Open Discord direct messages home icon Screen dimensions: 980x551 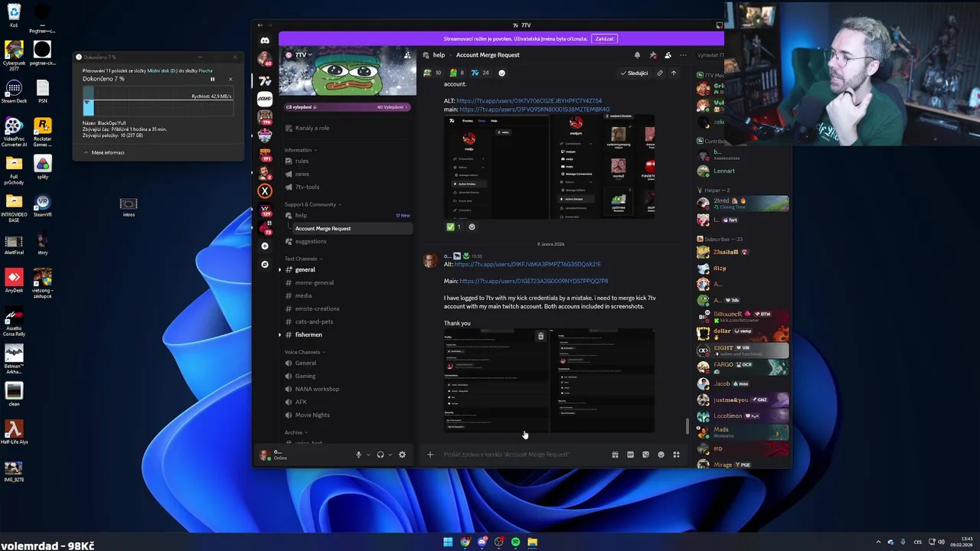point(265,41)
